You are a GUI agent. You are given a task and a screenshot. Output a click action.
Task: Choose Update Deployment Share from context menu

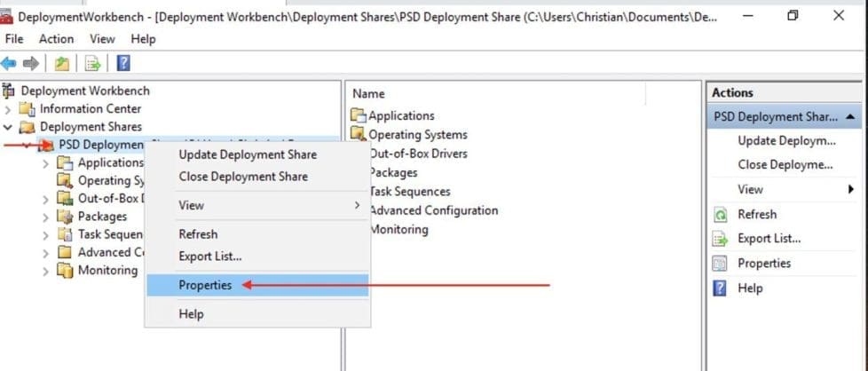click(247, 154)
